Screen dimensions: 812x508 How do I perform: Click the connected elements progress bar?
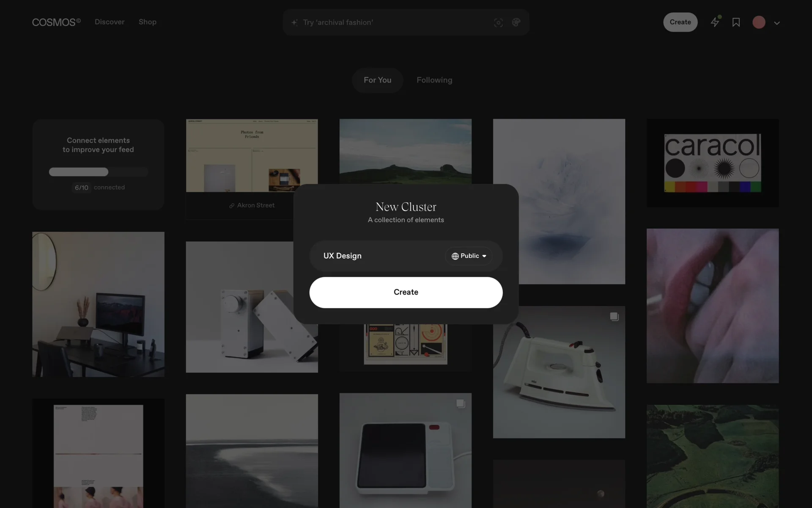point(98,172)
